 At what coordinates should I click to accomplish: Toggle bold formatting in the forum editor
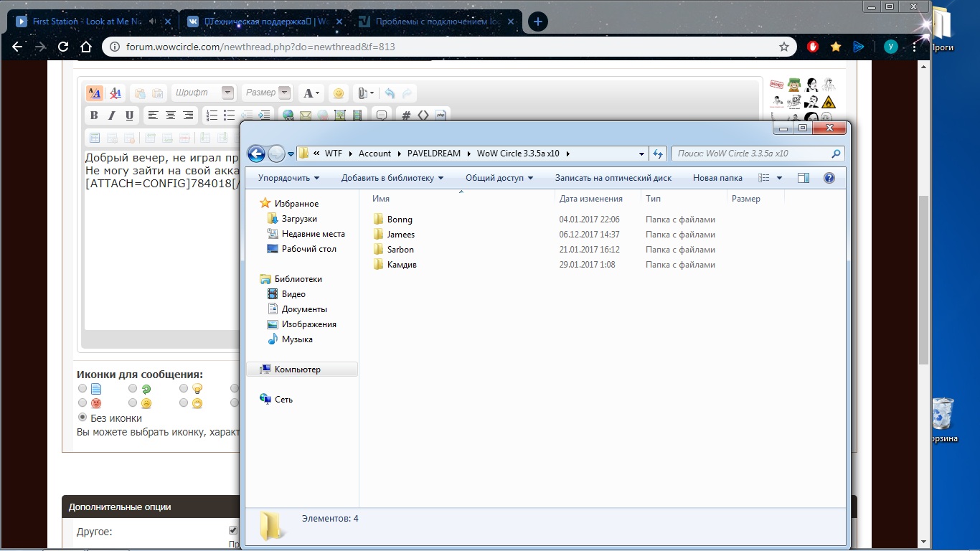[x=94, y=116]
